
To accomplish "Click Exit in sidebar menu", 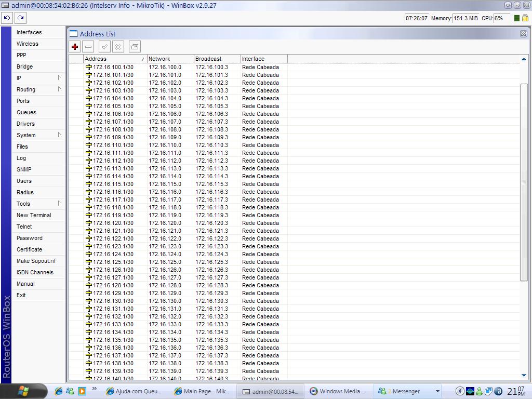I will pos(38,295).
